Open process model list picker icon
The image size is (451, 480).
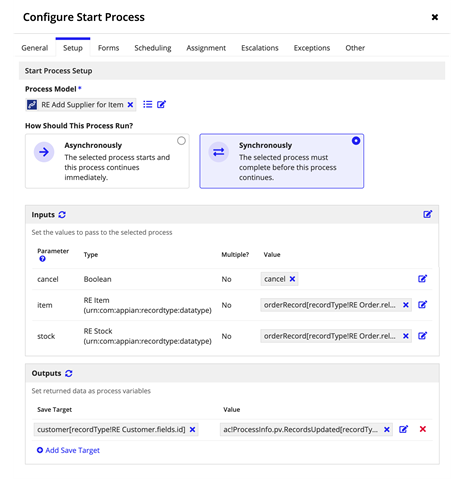147,105
